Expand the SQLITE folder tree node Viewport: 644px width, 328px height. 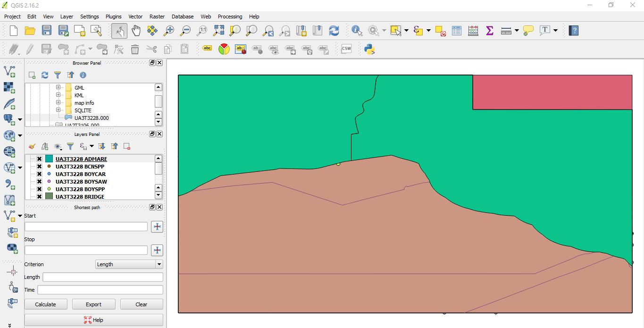click(x=59, y=110)
